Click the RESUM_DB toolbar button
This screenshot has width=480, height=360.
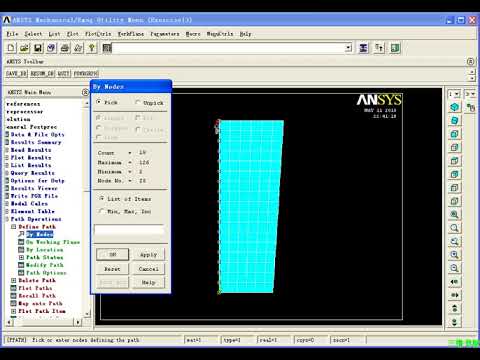(42, 73)
